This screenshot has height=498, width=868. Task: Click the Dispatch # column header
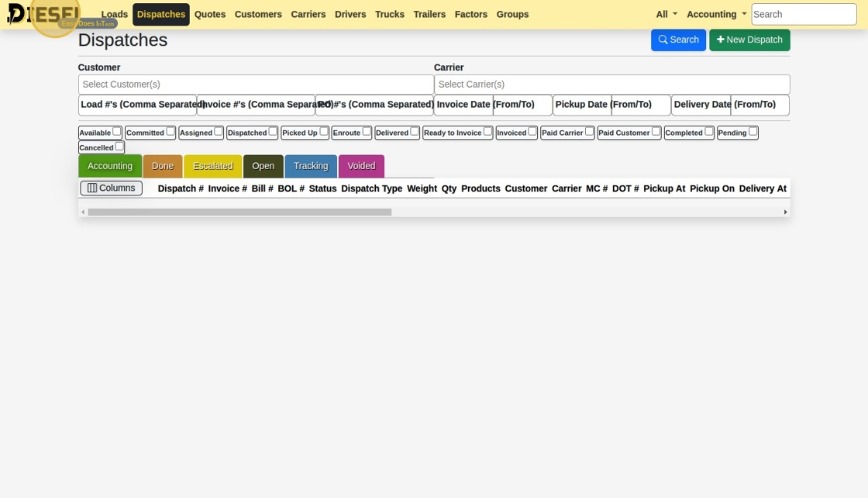point(181,188)
